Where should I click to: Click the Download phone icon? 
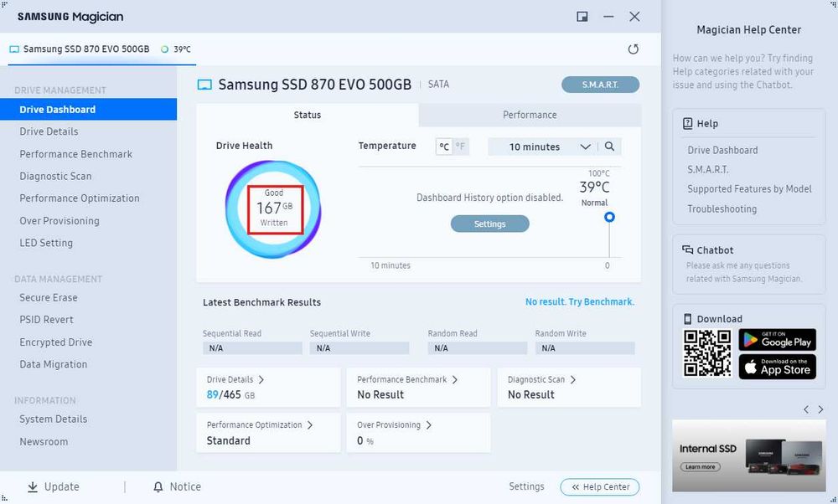(688, 319)
